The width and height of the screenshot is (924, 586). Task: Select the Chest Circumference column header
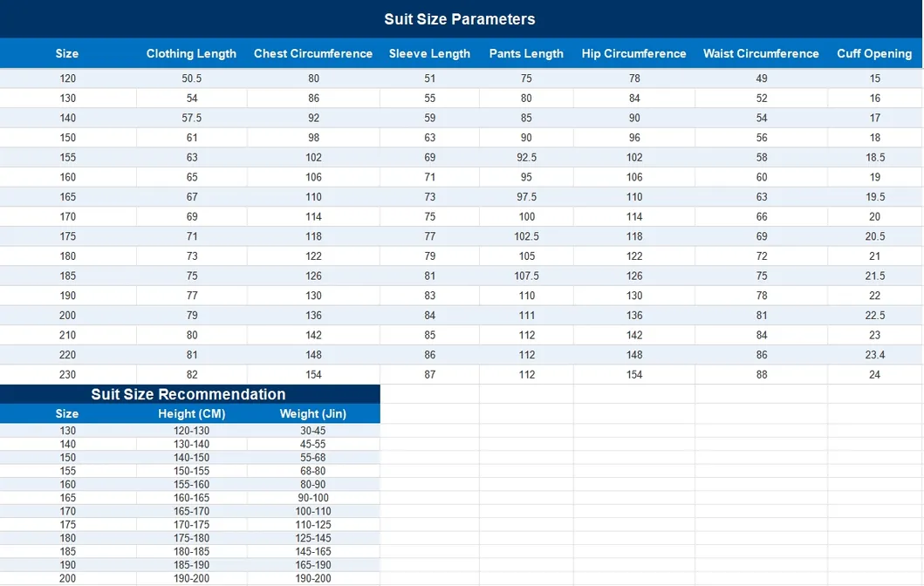point(313,53)
